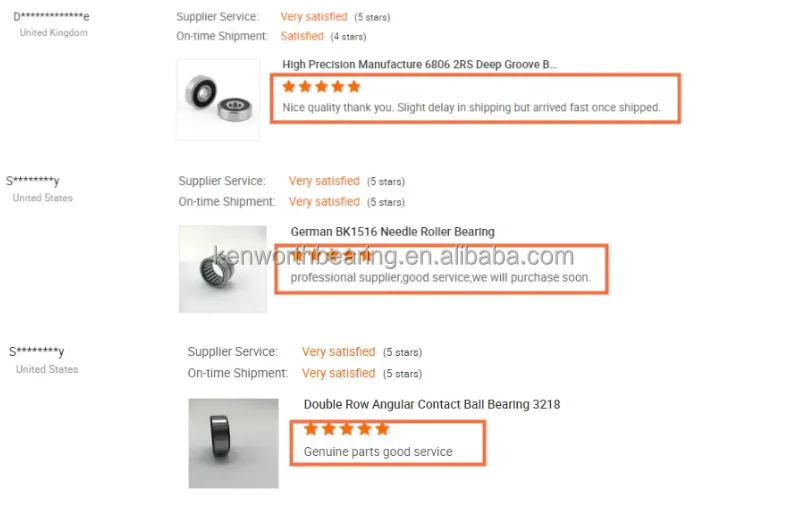787x513 pixels.
Task: Open the 3218 angular contact bearing image
Action: pyautogui.click(x=233, y=443)
